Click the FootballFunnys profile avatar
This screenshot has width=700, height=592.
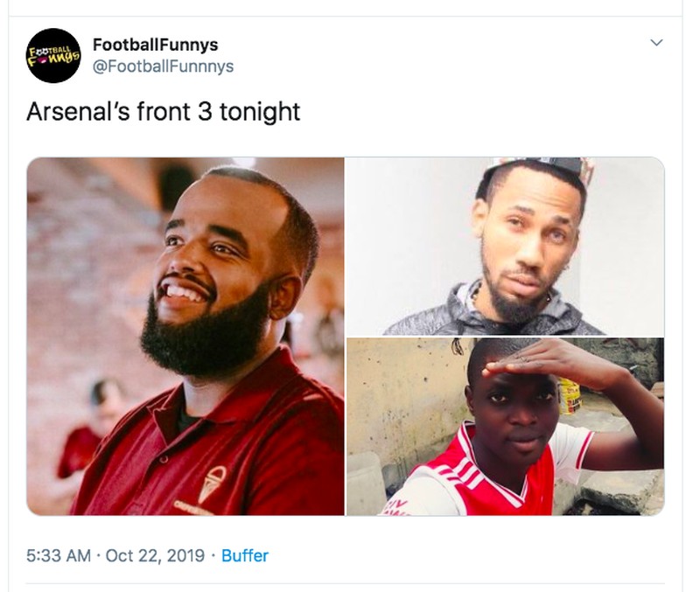53,55
